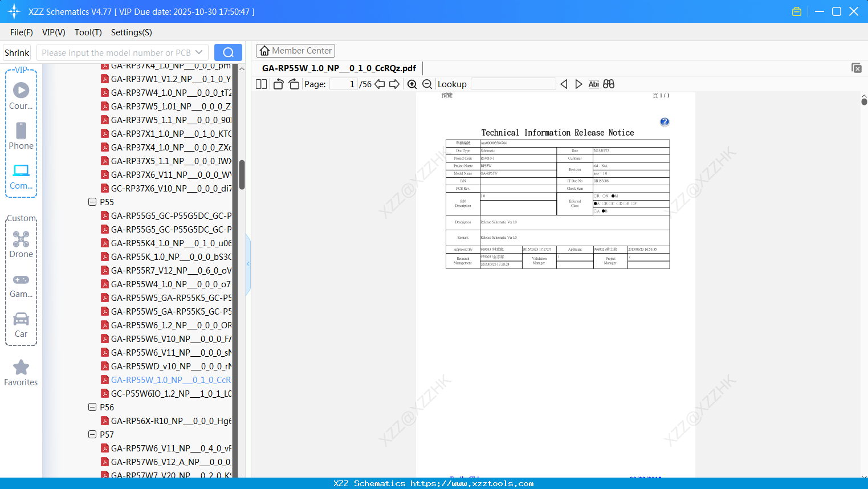This screenshot has height=489, width=868.
Task: Click the Page number field
Action: (344, 84)
